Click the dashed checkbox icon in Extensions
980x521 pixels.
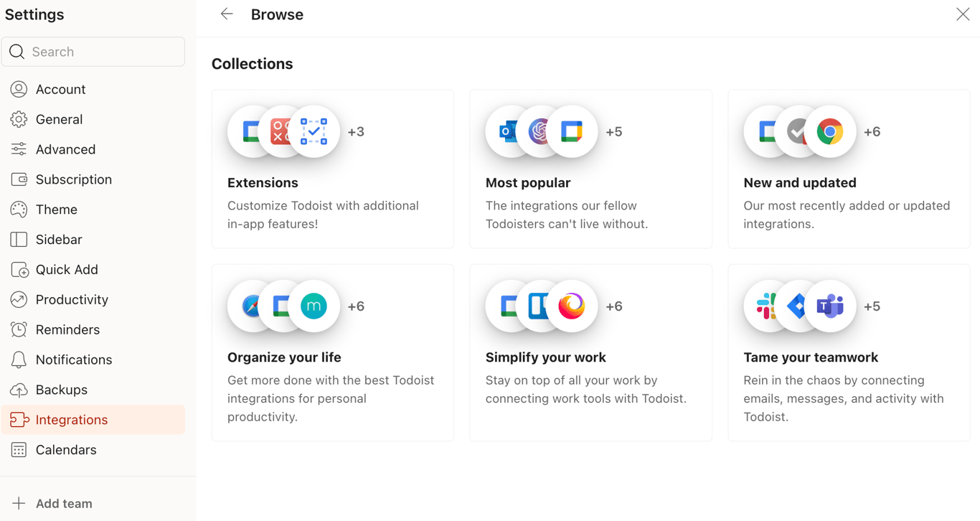(x=314, y=132)
